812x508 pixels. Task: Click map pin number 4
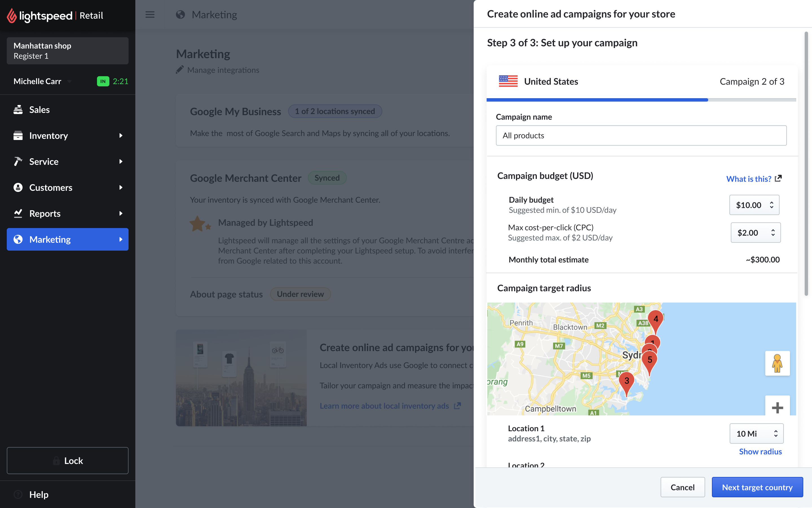tap(656, 319)
